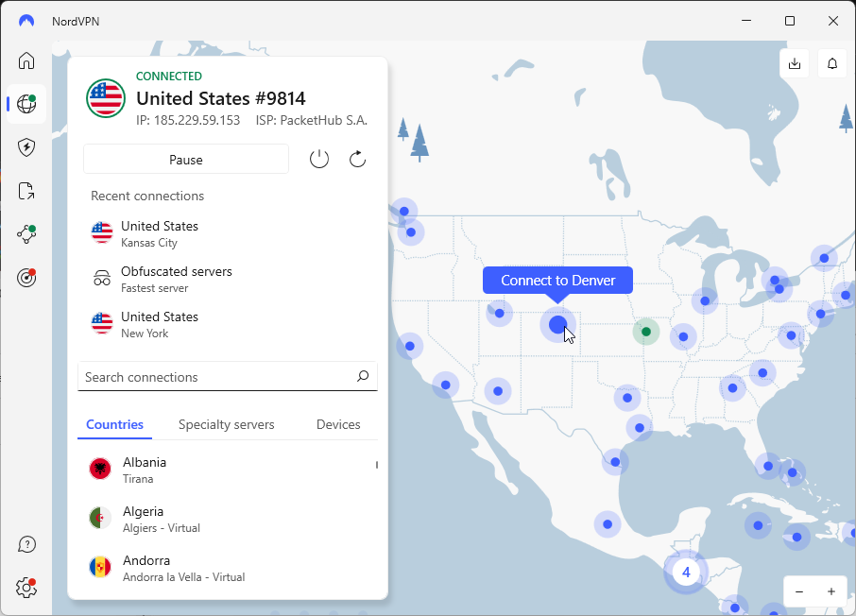Viewport: 856px width, 616px height.
Task: Switch to the Countries tab
Action: point(114,424)
